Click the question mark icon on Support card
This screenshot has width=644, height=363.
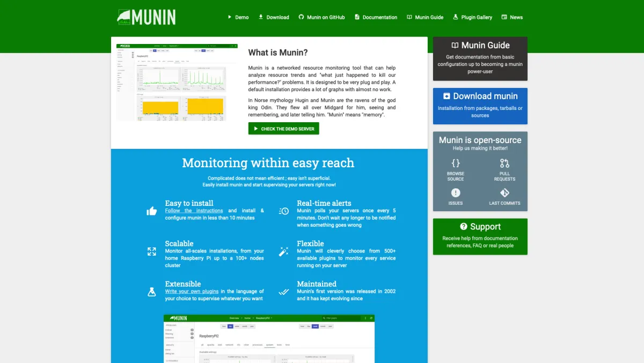coord(464,227)
